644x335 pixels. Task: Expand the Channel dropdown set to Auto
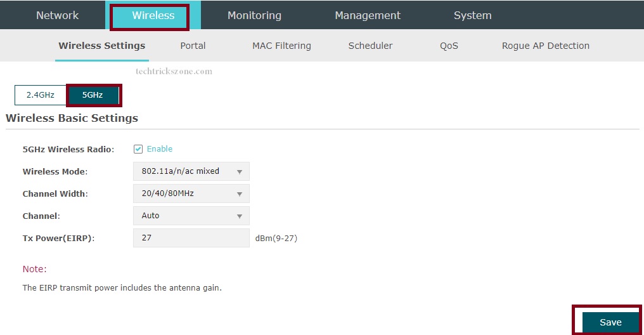coord(191,216)
